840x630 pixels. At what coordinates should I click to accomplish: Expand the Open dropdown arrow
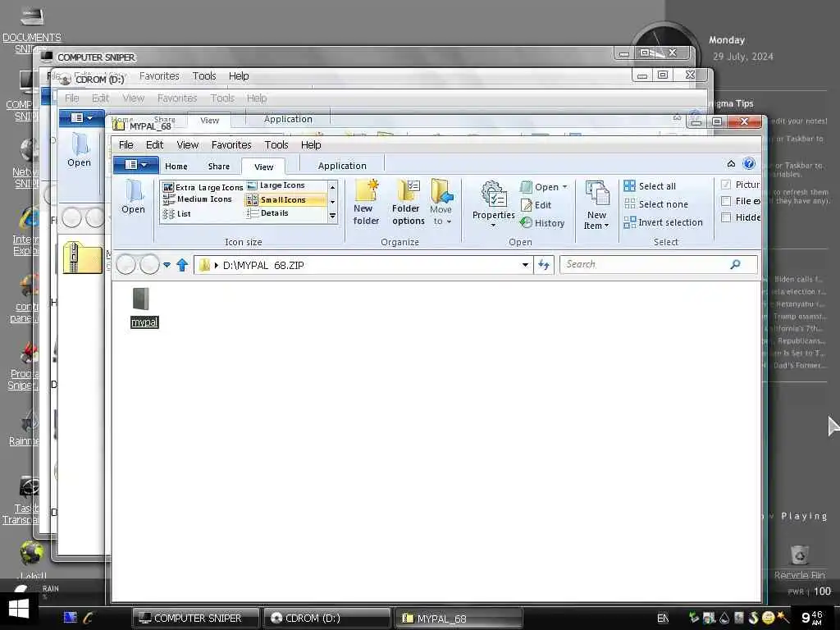564,187
